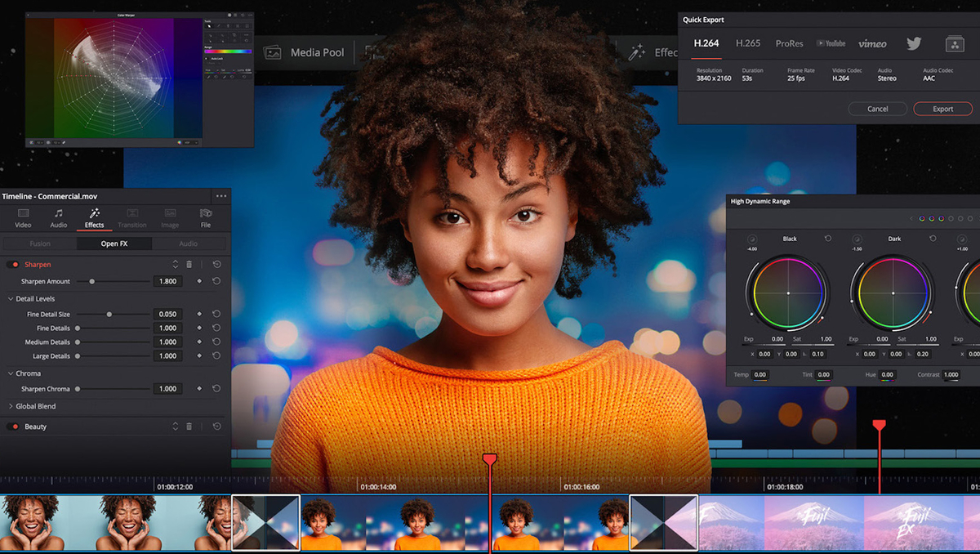Image resolution: width=980 pixels, height=554 pixels.
Task: Select the Fuji FX title clip thumbnail
Action: [912, 523]
